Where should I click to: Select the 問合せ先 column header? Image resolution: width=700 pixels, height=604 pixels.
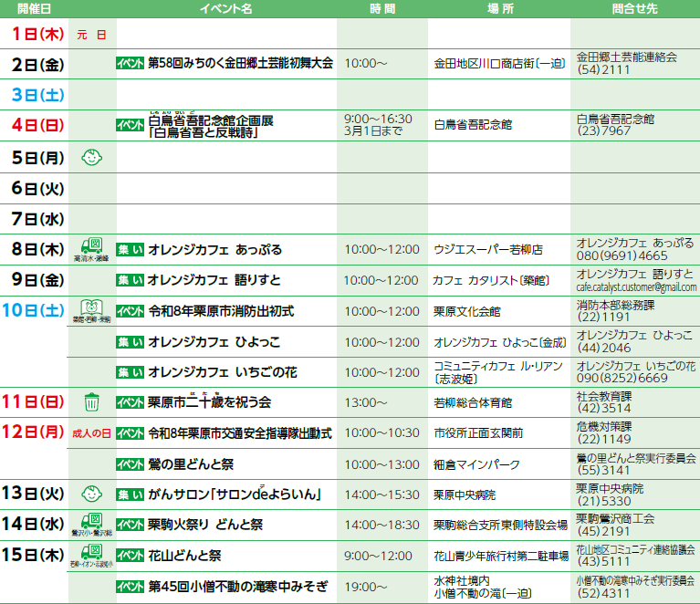634,7
